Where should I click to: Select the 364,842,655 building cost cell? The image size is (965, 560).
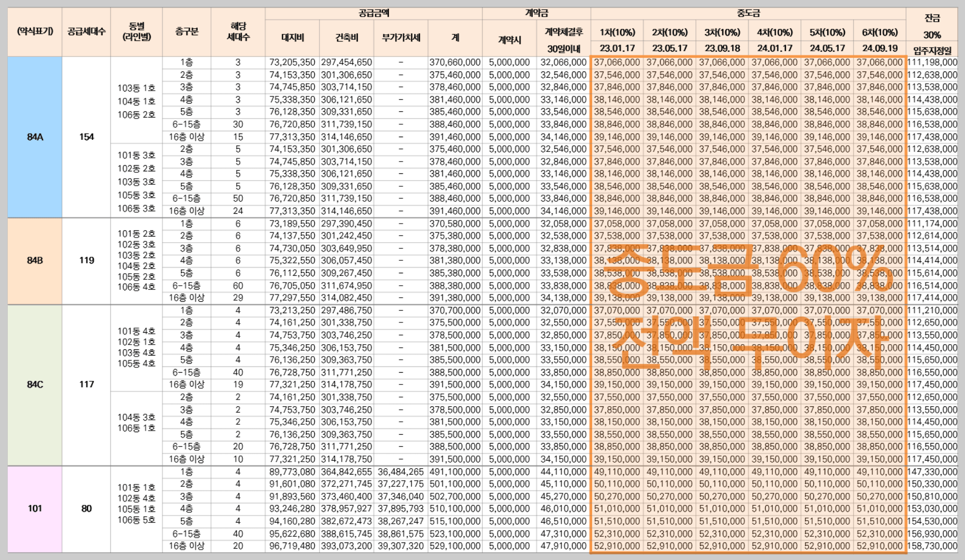pos(347,472)
